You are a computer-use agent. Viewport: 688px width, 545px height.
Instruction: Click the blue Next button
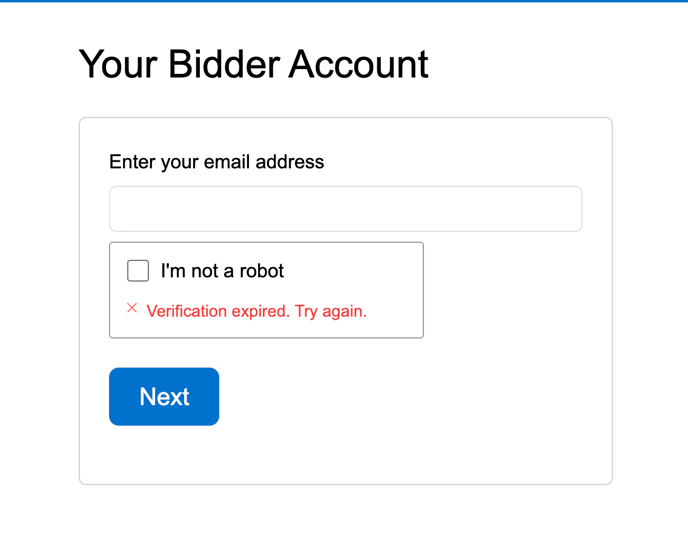click(x=164, y=397)
